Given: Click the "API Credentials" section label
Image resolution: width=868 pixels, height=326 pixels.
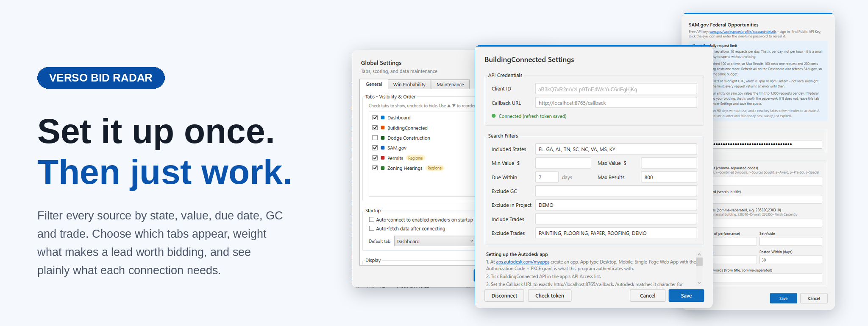Looking at the screenshot, I should point(505,75).
